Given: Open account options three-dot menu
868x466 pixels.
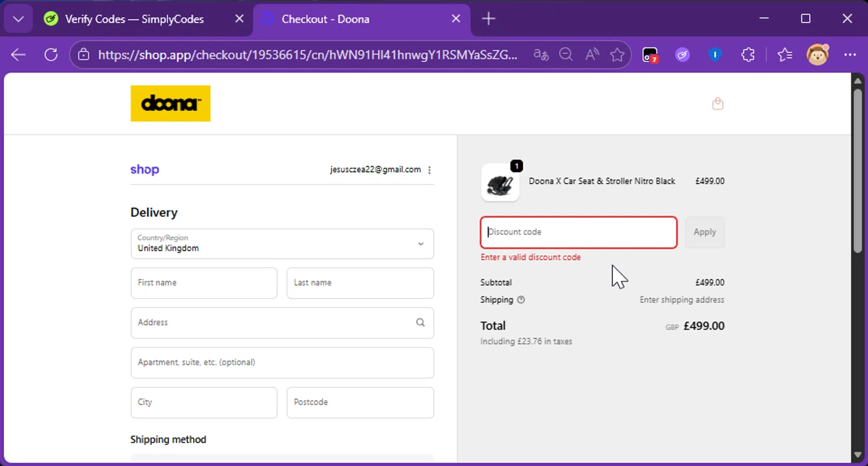Looking at the screenshot, I should (x=429, y=170).
